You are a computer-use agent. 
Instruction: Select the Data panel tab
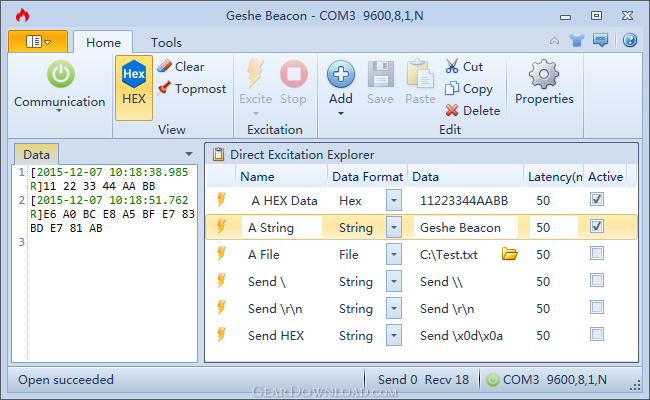(36, 154)
